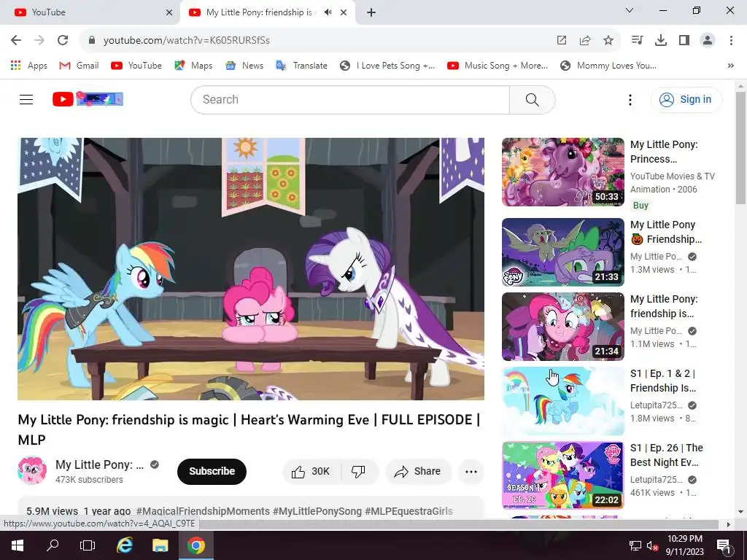Open the tab search dropdown chevron

tap(630, 10)
